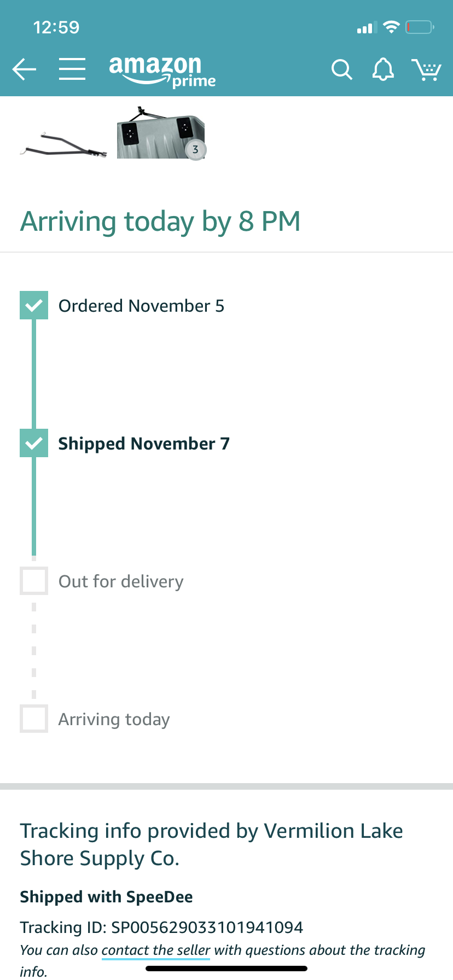
Task: Tap the home indicator bar
Action: 226,969
